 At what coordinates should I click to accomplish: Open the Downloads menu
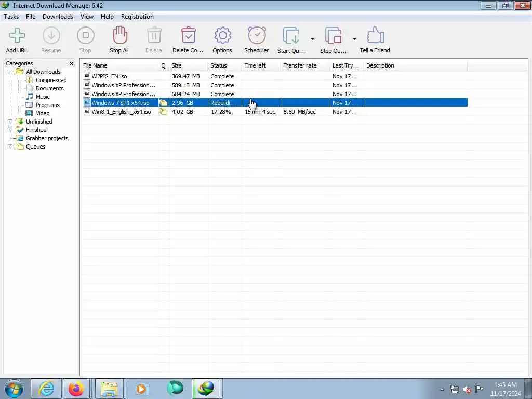click(x=58, y=17)
